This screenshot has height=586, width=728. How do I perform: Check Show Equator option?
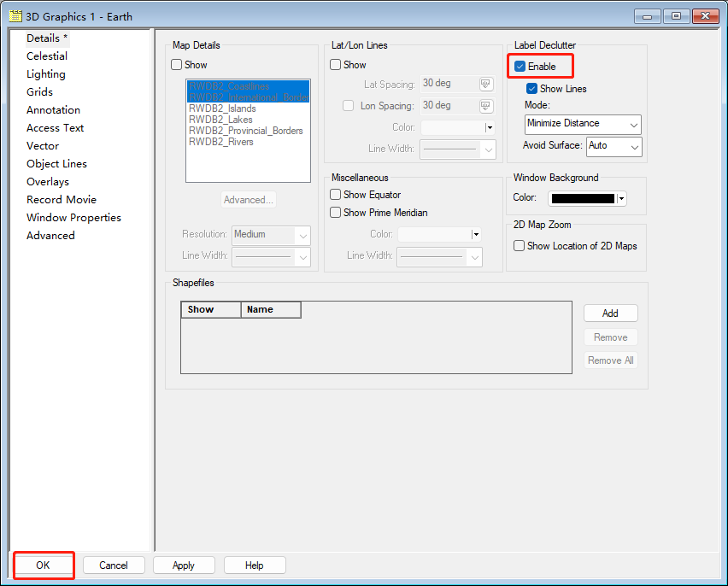coord(336,195)
